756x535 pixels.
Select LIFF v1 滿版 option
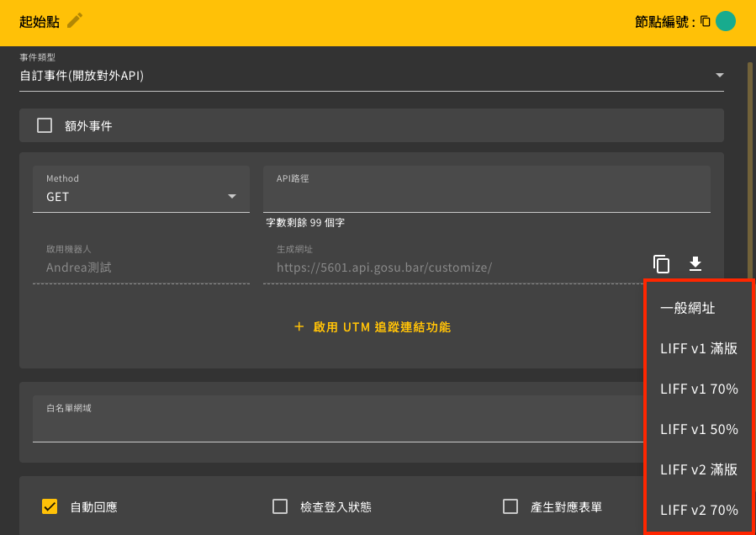coord(699,348)
